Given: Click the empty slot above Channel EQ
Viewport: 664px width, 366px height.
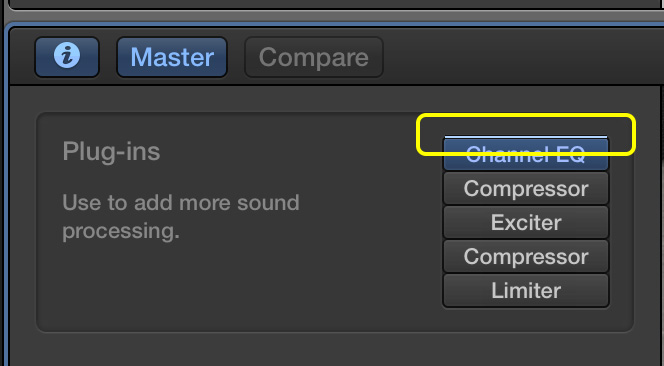Looking at the screenshot, I should point(526,137).
